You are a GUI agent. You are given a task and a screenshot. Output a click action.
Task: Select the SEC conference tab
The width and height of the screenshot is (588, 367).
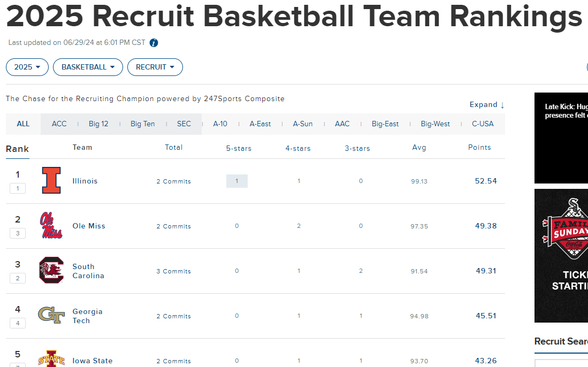pos(184,124)
